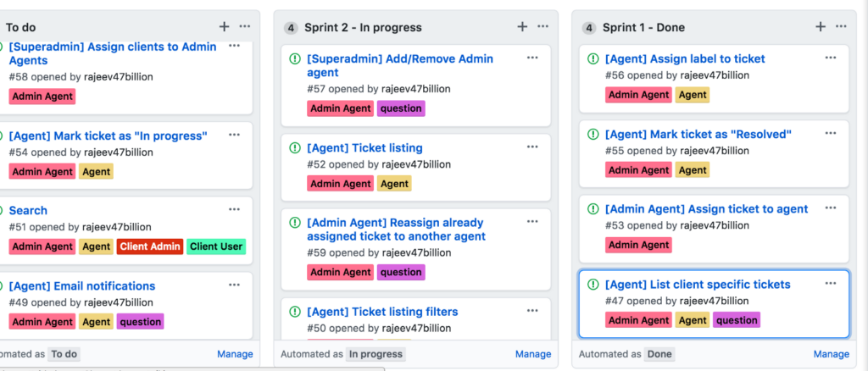Manage automation for the To do column
868x371 pixels.
(x=236, y=354)
